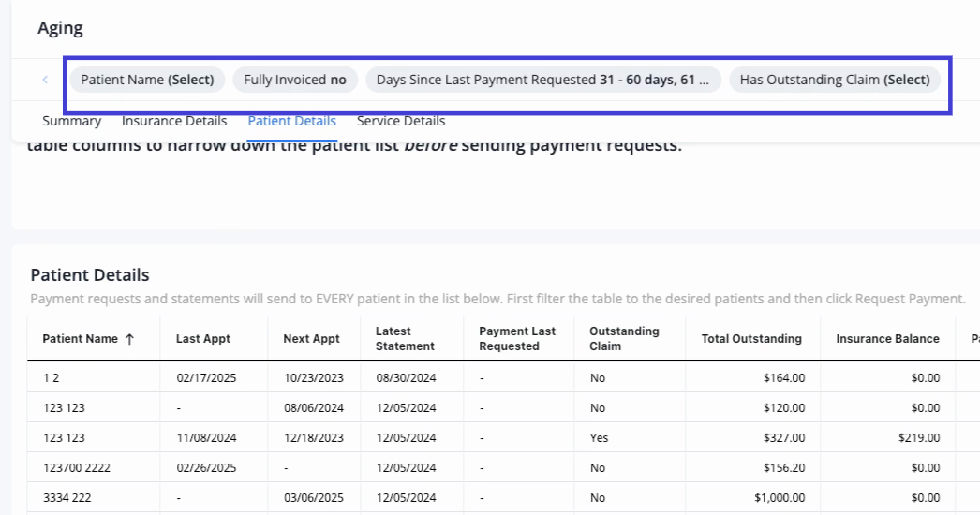Image resolution: width=980 pixels, height=515 pixels.
Task: Switch to the Insurance Details tab
Action: [174, 121]
